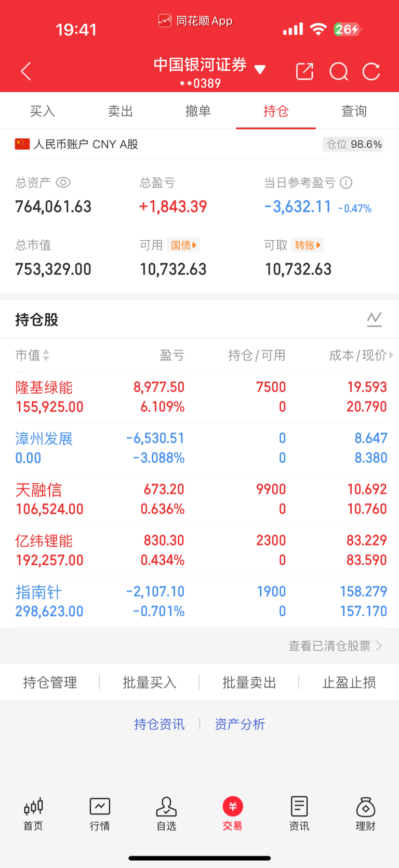Open 理财 in bottom navigation
Image resolution: width=399 pixels, height=868 pixels.
point(366,814)
